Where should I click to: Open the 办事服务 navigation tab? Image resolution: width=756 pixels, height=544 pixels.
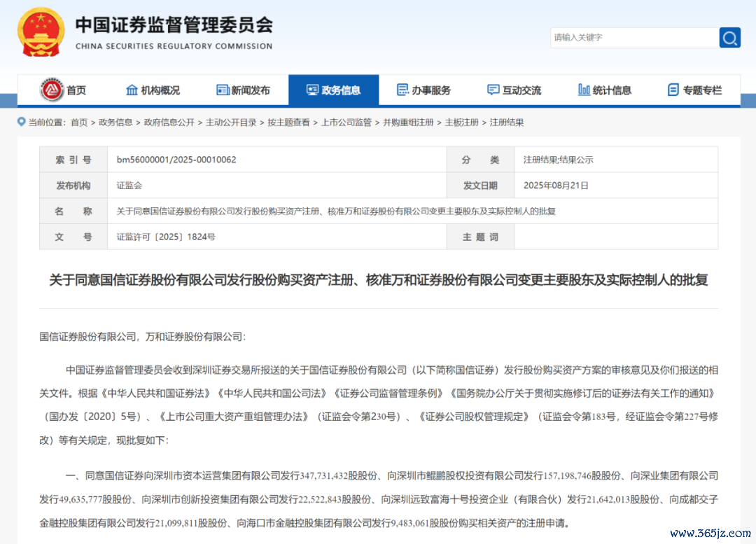coord(424,90)
